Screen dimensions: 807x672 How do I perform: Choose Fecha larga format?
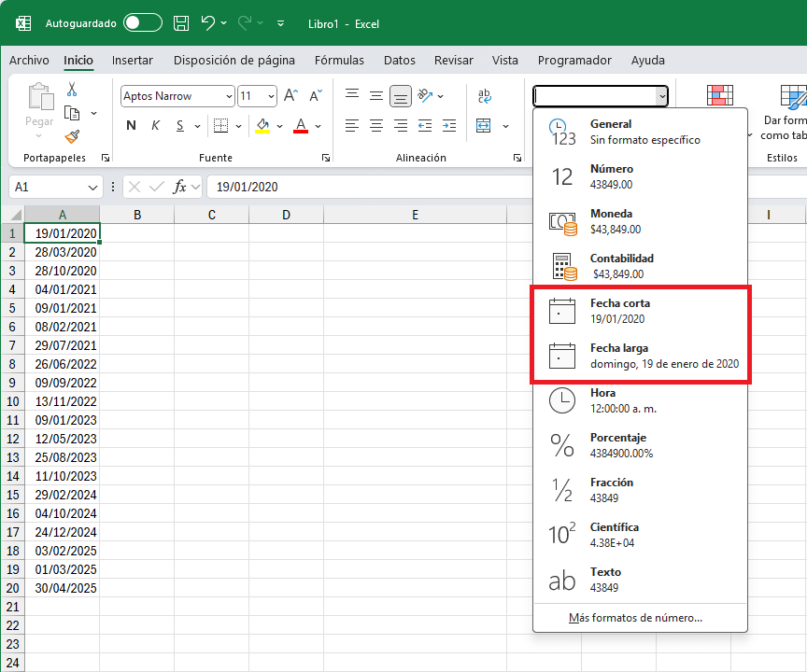pyautogui.click(x=640, y=356)
